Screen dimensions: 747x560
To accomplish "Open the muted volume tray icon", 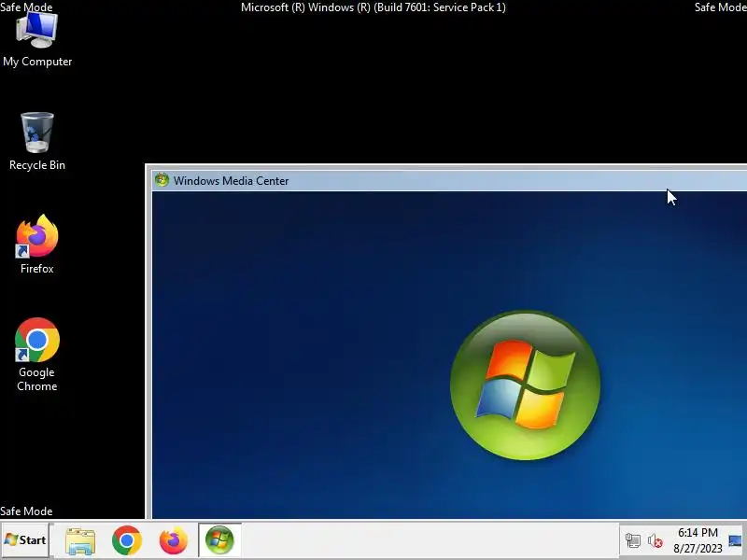I will [x=655, y=541].
